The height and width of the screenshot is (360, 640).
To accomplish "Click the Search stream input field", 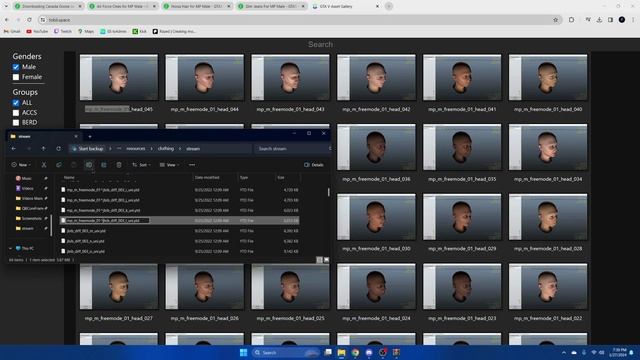I will point(291,149).
